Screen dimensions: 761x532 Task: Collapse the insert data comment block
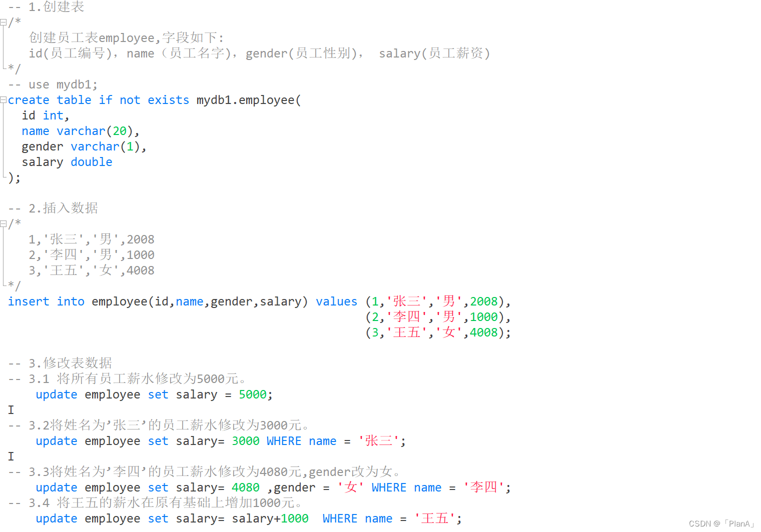4,223
